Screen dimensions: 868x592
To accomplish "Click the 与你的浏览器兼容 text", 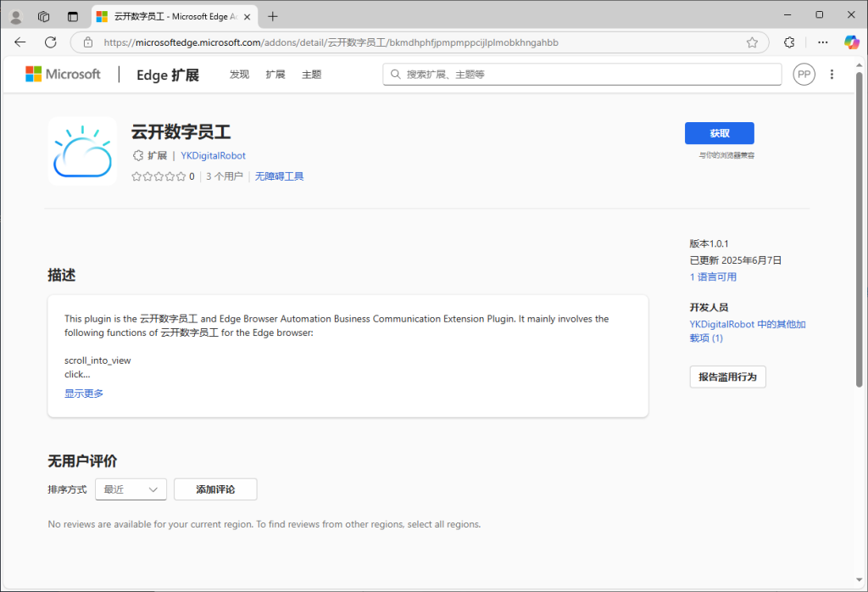I will point(726,155).
